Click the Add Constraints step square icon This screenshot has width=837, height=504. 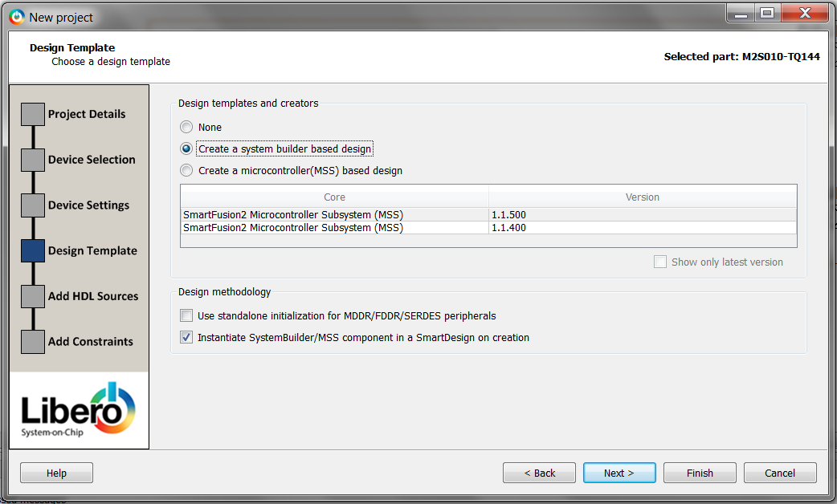(x=32, y=342)
